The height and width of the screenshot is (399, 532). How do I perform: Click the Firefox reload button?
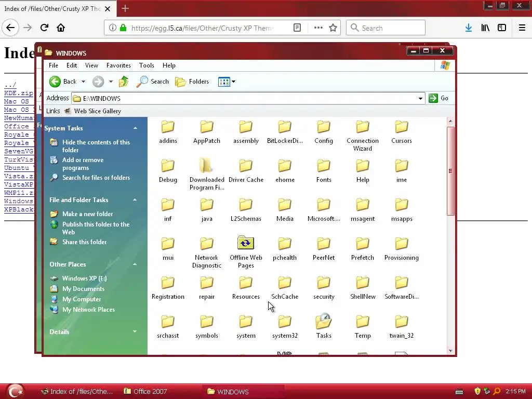click(x=44, y=28)
